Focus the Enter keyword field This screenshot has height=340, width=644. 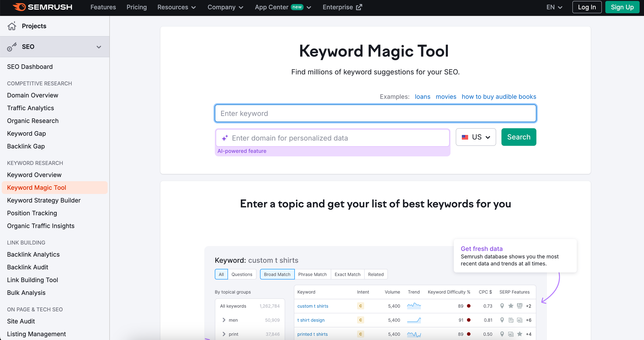375,113
